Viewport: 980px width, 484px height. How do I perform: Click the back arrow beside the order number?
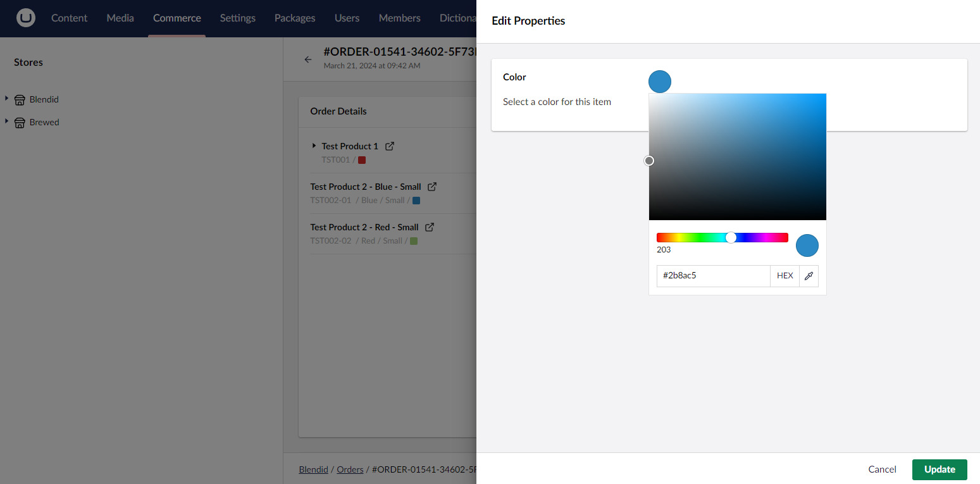pyautogui.click(x=308, y=59)
